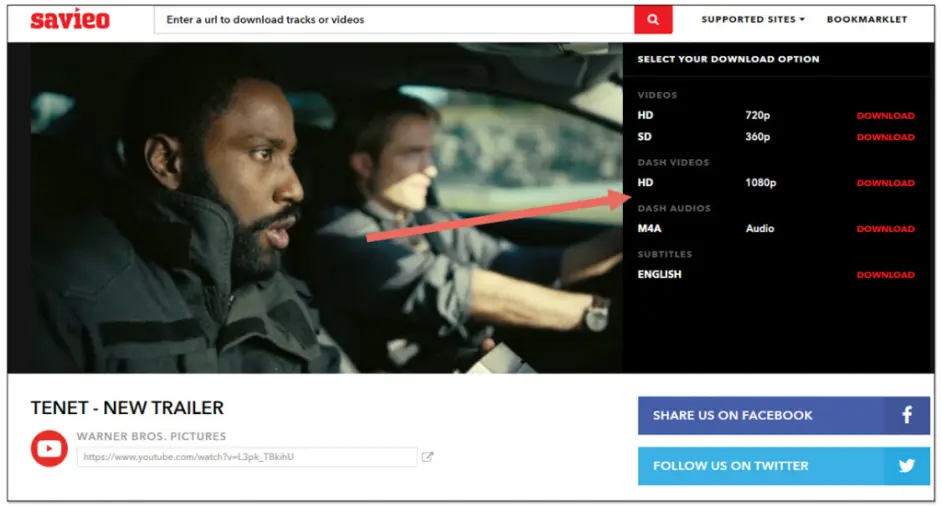Image resolution: width=942 pixels, height=507 pixels.
Task: Click the ENGLISH subtitle label
Action: tap(659, 274)
